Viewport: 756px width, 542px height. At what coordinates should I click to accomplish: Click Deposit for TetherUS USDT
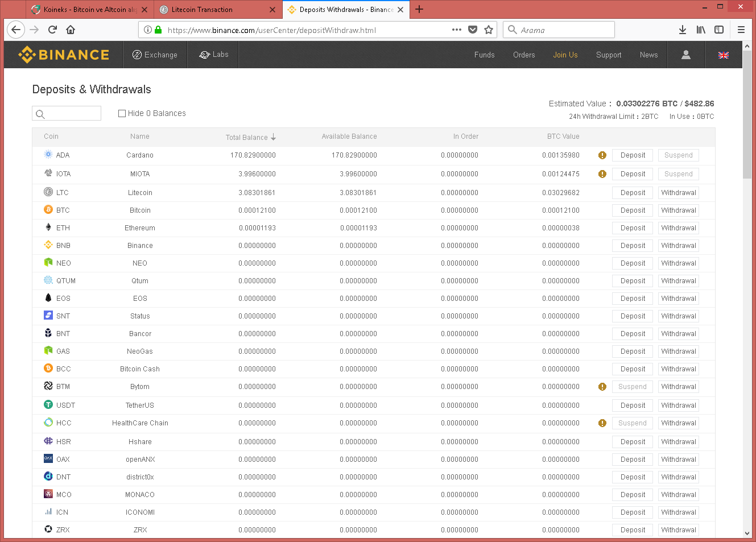(633, 406)
